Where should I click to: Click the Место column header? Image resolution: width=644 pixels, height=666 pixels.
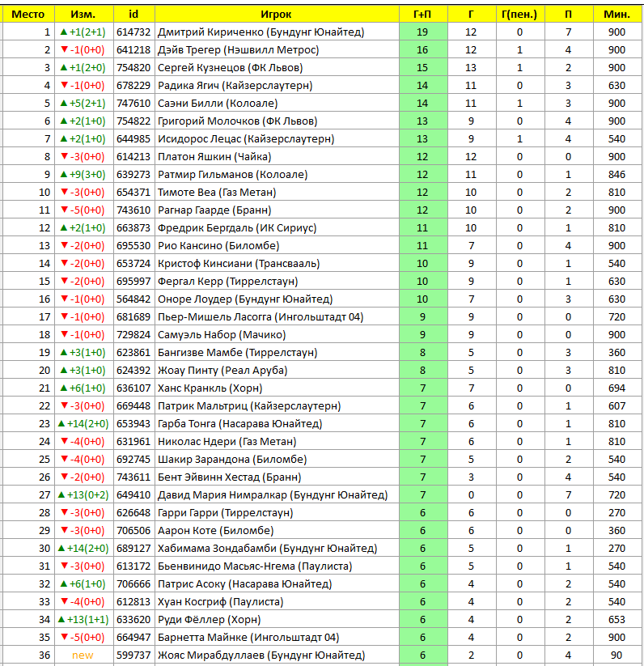tap(28, 14)
